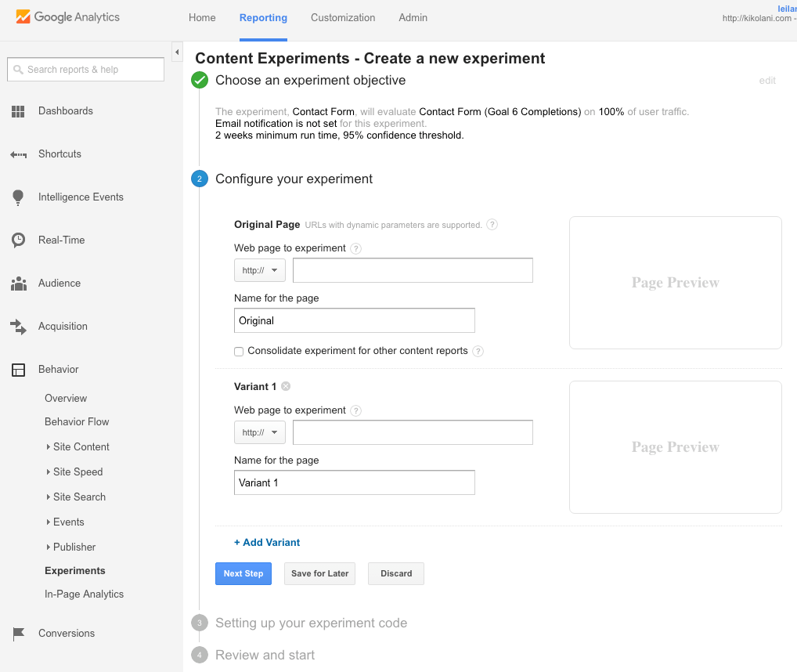Open the Variant 1 http:// protocol dropdown

pyautogui.click(x=260, y=432)
